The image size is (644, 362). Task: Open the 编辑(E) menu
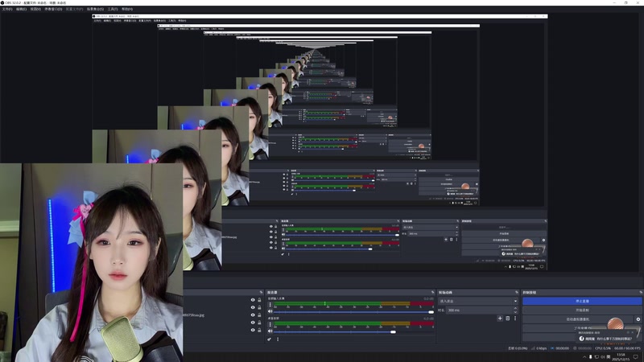pyautogui.click(x=21, y=9)
